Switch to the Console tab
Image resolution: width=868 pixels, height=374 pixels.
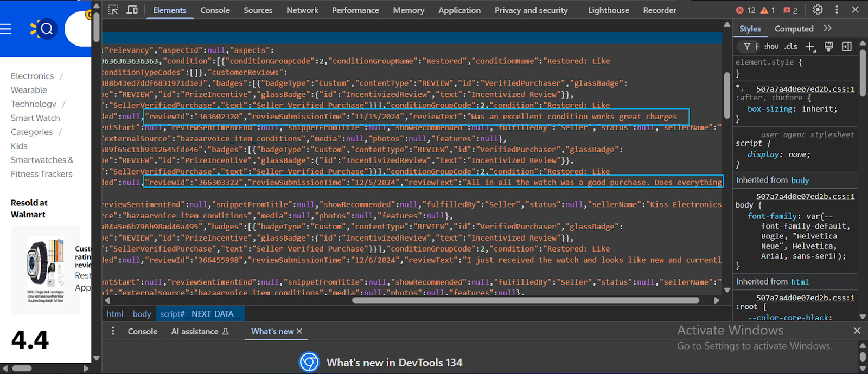point(215,10)
